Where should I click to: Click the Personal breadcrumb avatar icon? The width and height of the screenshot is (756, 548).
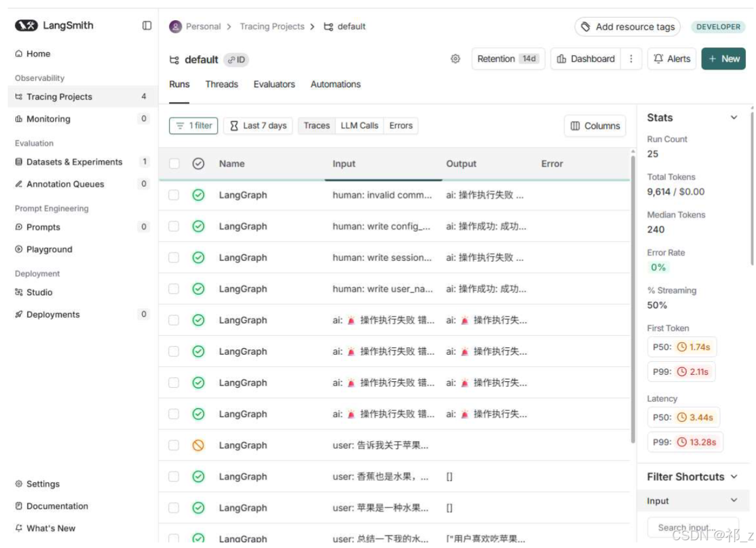176,26
